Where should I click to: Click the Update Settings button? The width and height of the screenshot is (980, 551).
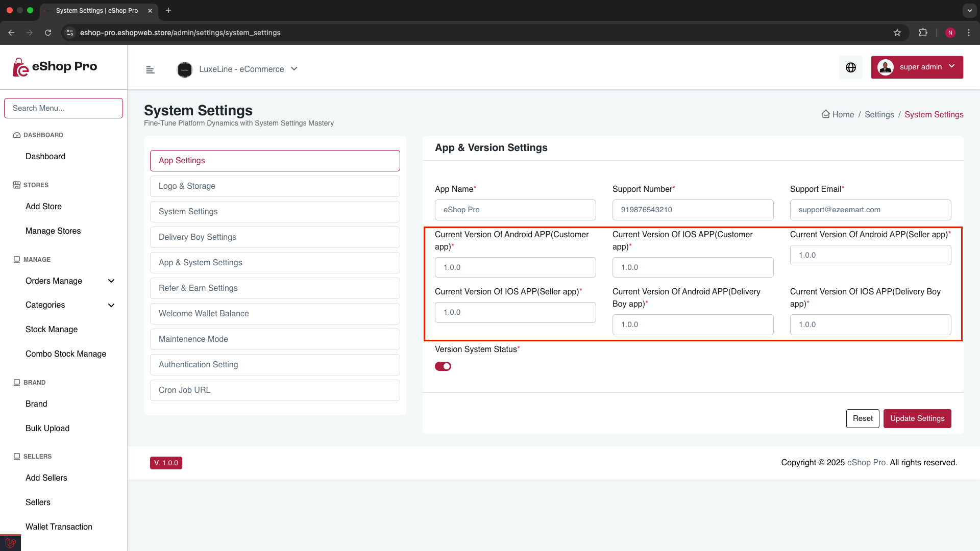click(x=917, y=418)
